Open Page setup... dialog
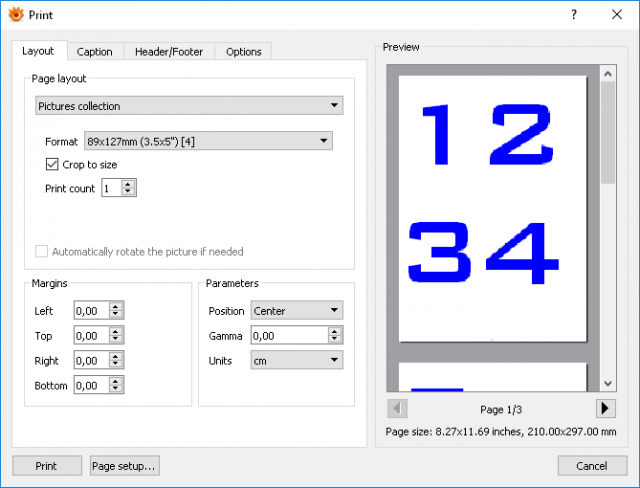 124,466
